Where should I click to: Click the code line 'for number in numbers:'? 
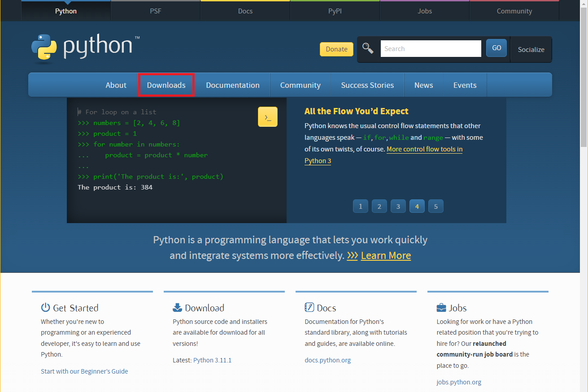pyautogui.click(x=129, y=144)
